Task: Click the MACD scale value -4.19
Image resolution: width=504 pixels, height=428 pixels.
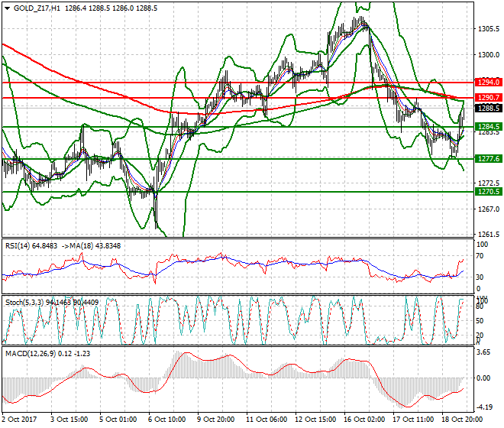Action: point(483,407)
